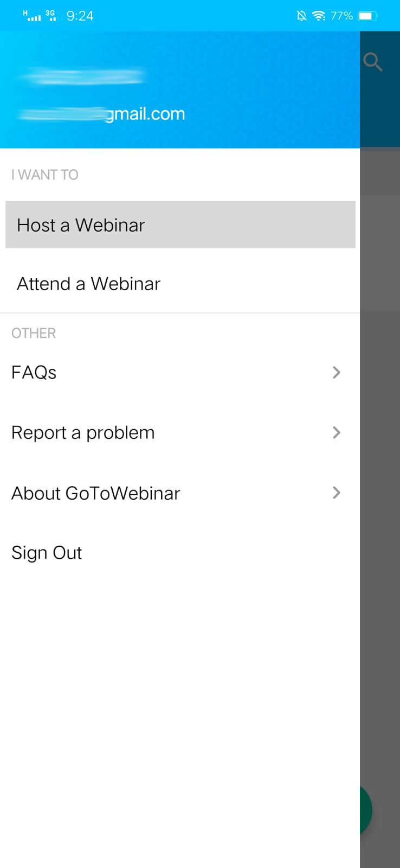Tap the gmail.com email address
The height and width of the screenshot is (868, 400).
(103, 114)
